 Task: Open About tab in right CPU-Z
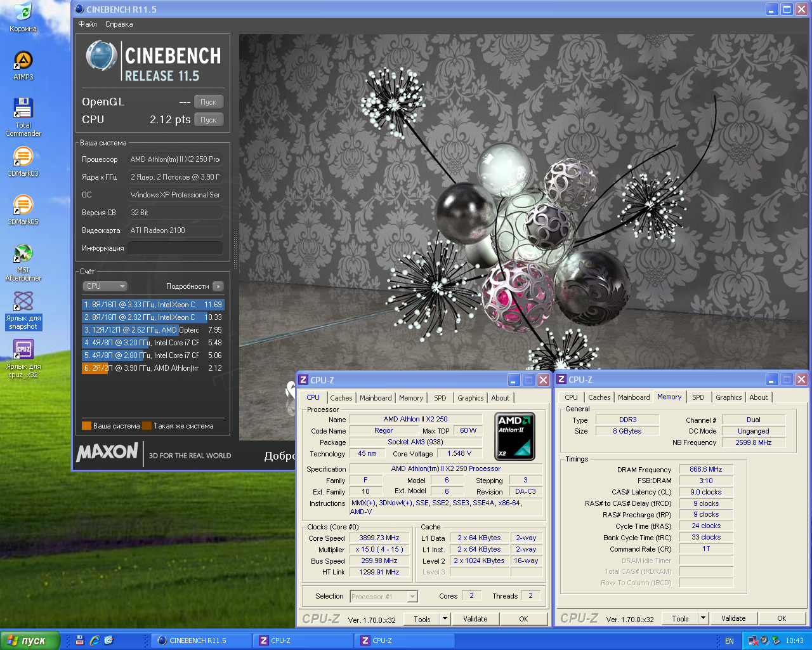click(x=759, y=397)
